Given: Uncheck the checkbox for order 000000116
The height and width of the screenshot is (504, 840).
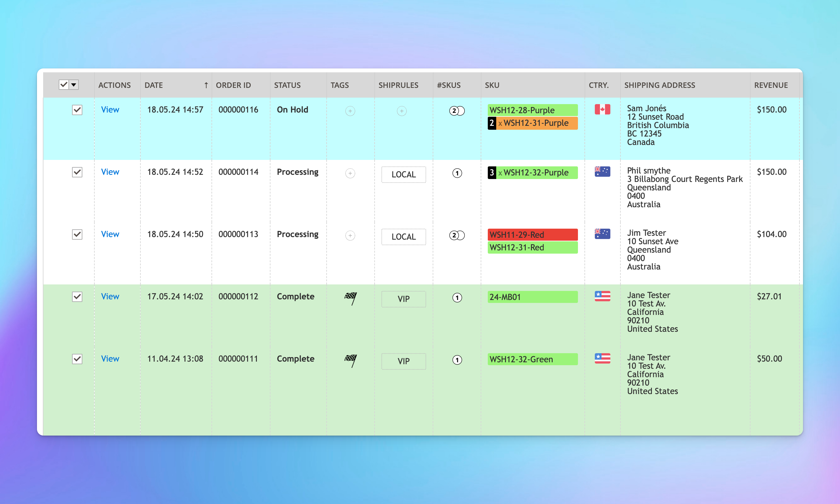Looking at the screenshot, I should 77,110.
